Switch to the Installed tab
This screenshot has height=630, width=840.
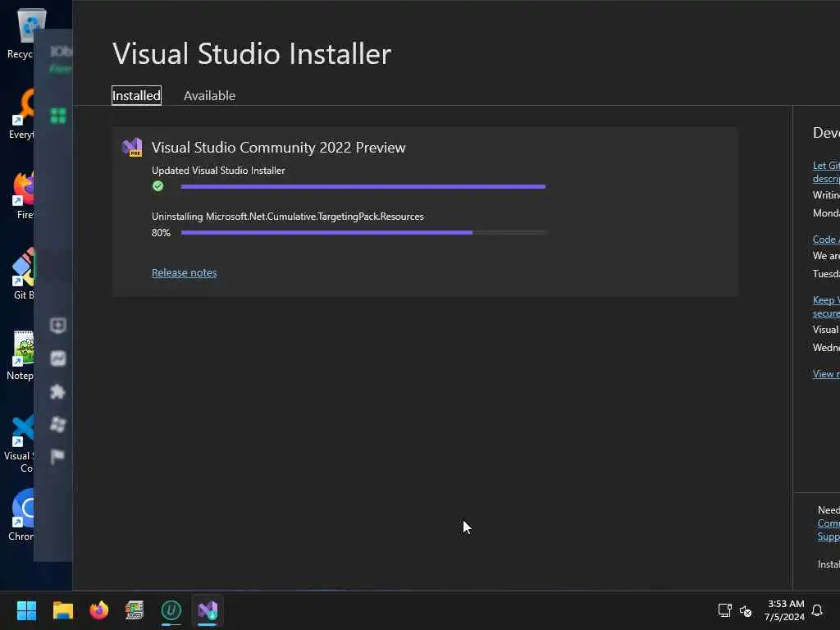136,95
